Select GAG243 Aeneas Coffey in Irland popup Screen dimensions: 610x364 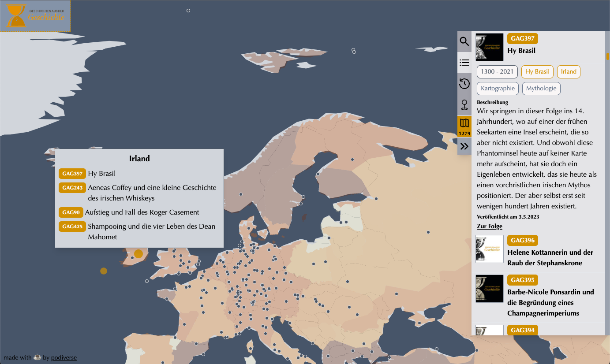coord(152,193)
